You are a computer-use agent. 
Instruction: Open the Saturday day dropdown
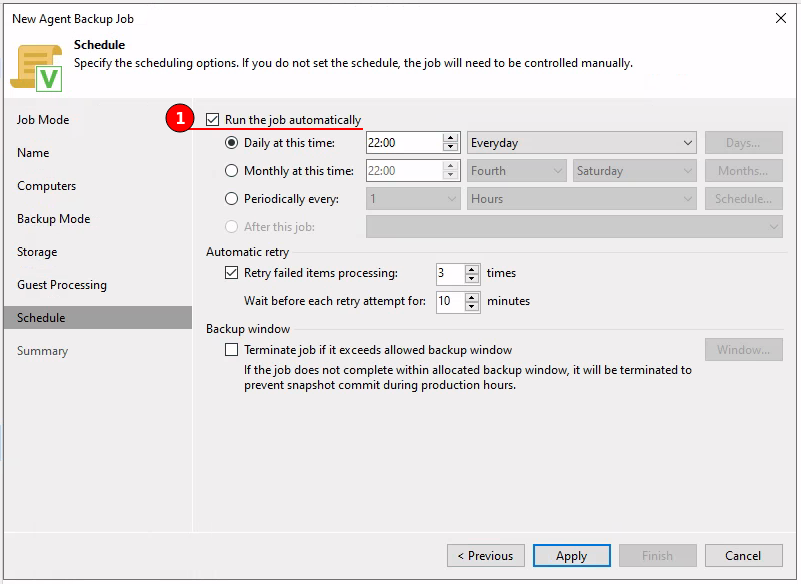click(x=634, y=171)
